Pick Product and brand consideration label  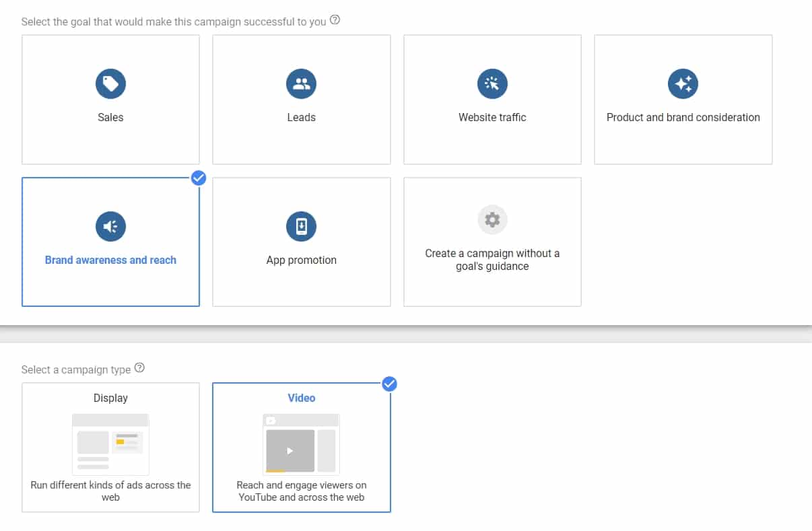683,117
